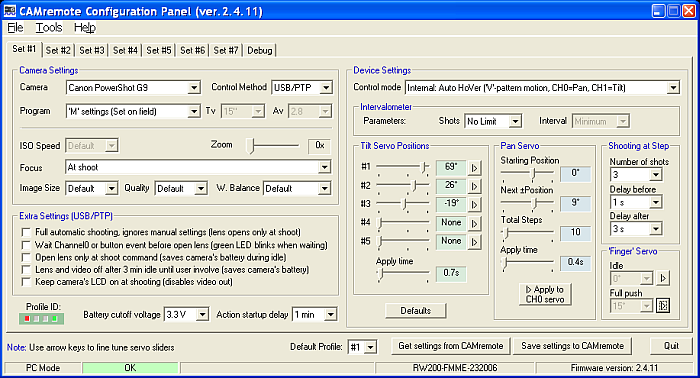Click the play arrow beside tilt position #1
The image size is (700, 378).
pyautogui.click(x=474, y=168)
